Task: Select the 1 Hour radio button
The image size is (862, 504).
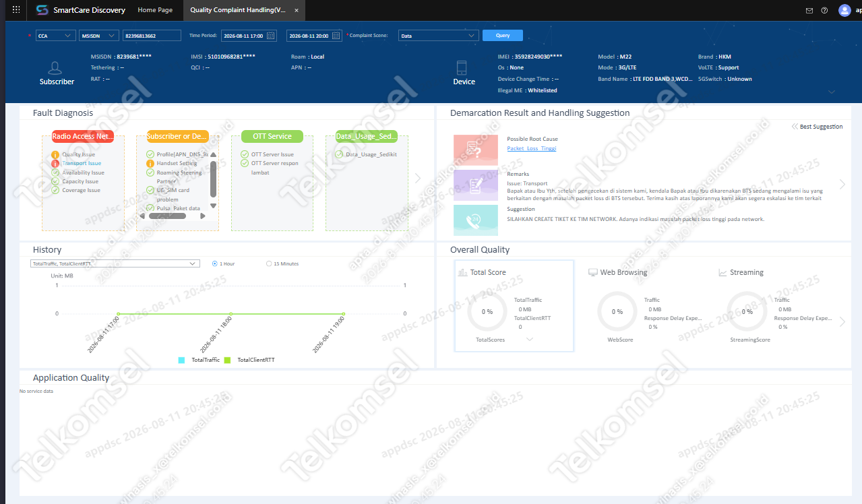Action: (x=214, y=263)
